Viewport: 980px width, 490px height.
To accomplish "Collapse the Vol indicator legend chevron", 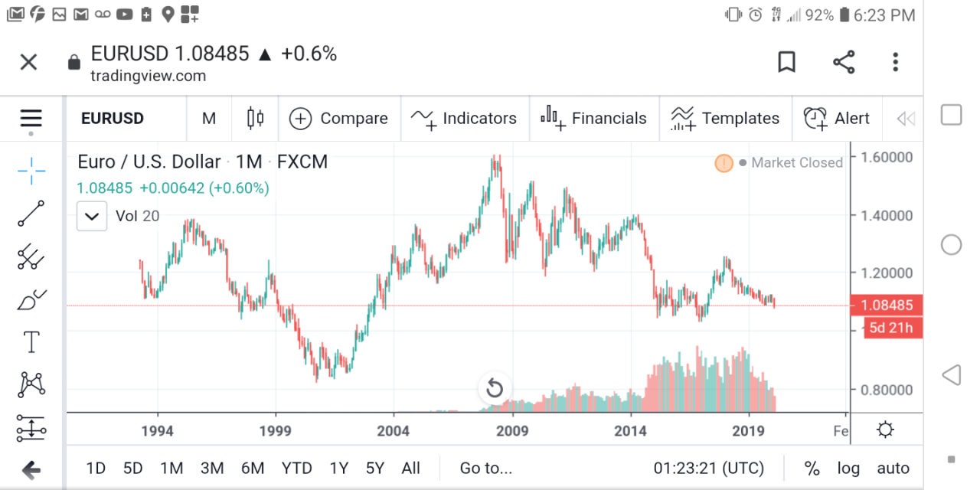I will [92, 216].
